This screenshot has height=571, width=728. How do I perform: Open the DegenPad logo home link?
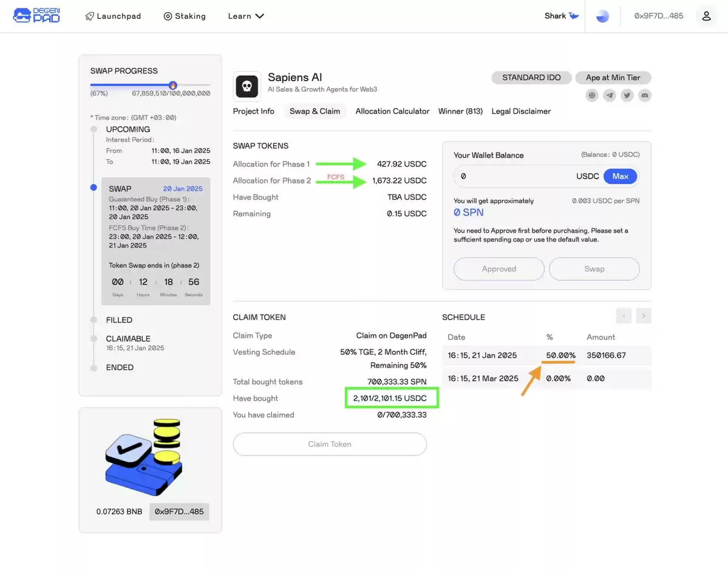point(36,15)
